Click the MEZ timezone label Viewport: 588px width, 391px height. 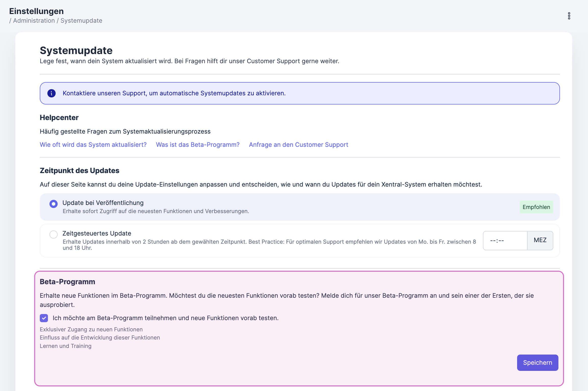click(540, 240)
